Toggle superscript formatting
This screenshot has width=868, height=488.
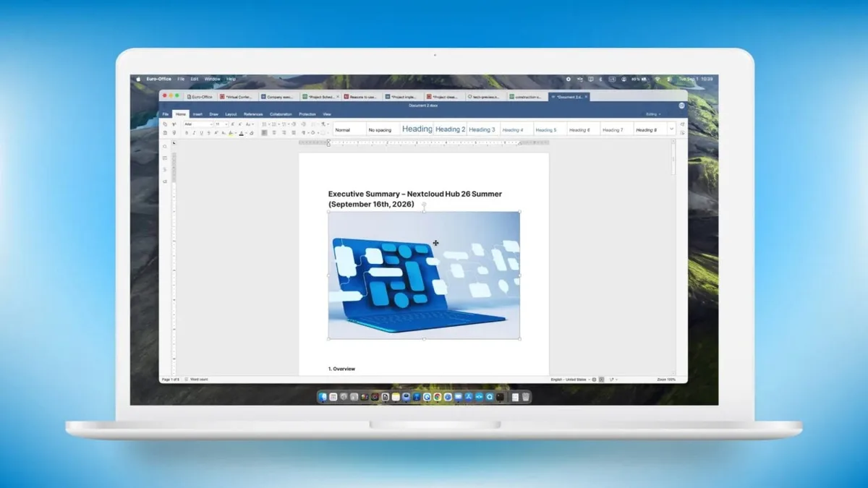coord(216,133)
